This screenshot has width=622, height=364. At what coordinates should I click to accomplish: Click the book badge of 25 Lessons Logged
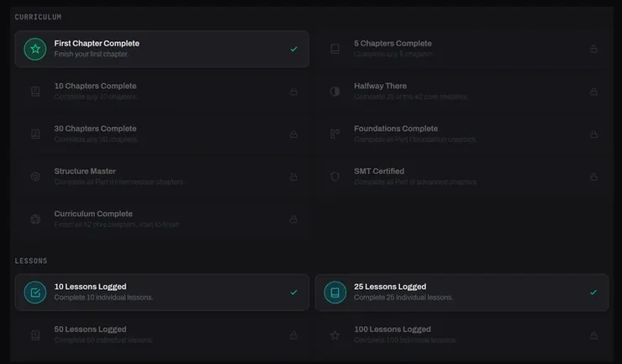coord(335,293)
